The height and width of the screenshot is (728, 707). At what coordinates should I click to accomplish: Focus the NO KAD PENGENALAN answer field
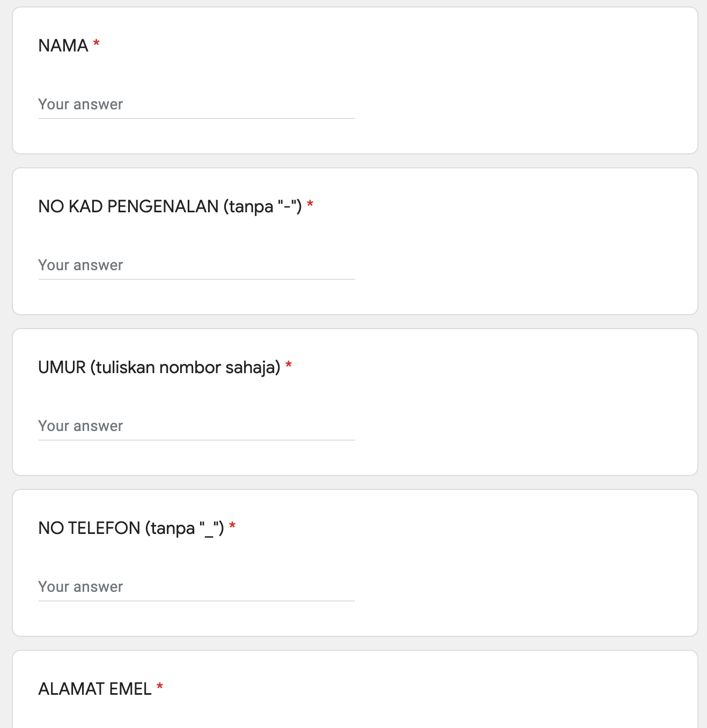click(x=196, y=265)
